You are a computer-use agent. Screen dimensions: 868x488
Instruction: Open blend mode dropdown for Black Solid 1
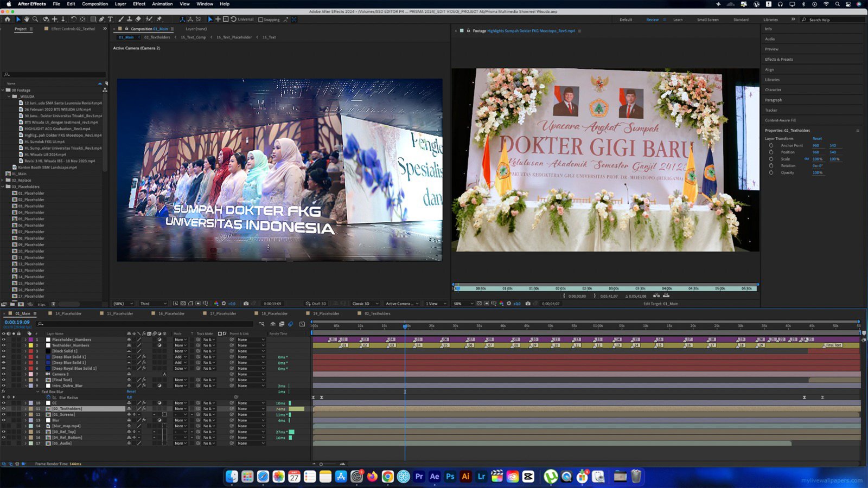click(x=181, y=351)
